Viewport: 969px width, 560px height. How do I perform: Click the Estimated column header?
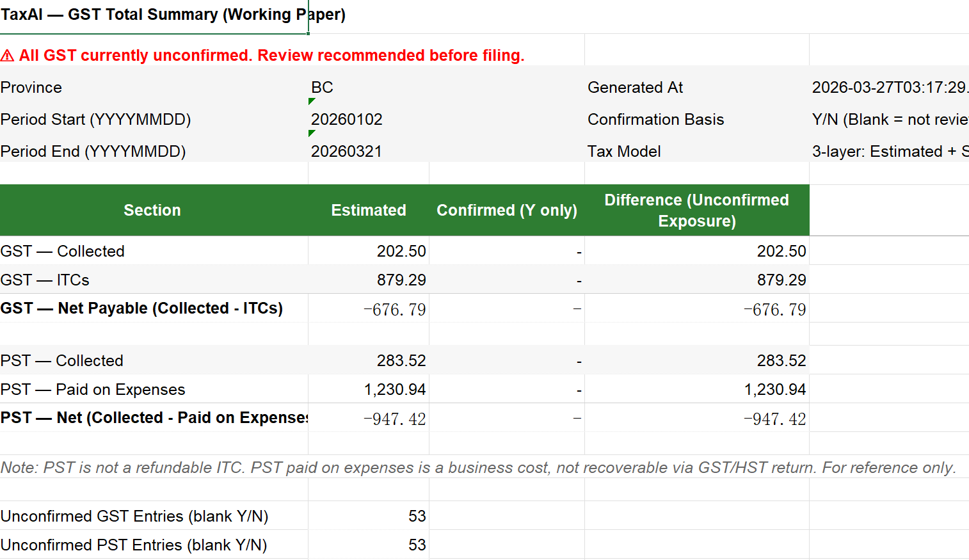coord(369,210)
